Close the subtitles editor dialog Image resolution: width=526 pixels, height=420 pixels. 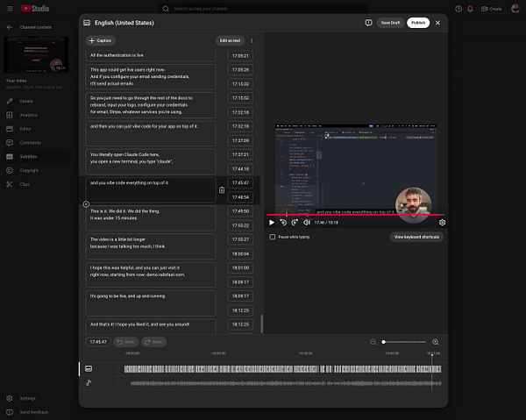[437, 23]
